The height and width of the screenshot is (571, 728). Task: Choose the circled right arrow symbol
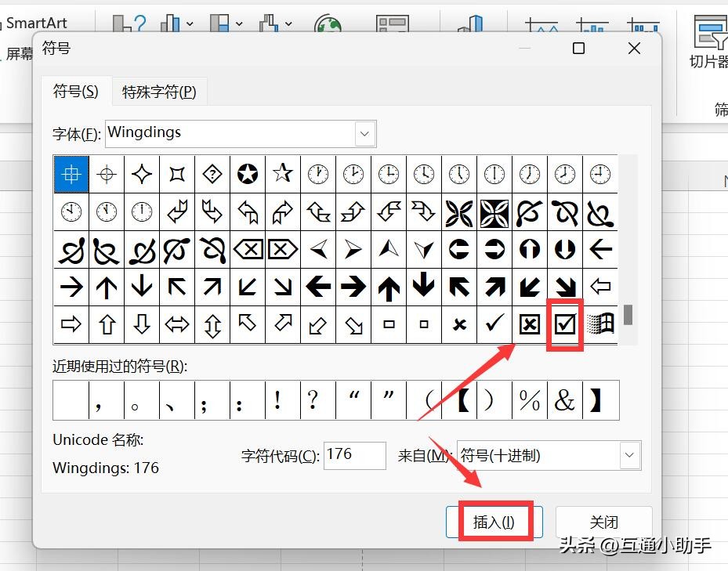494,249
